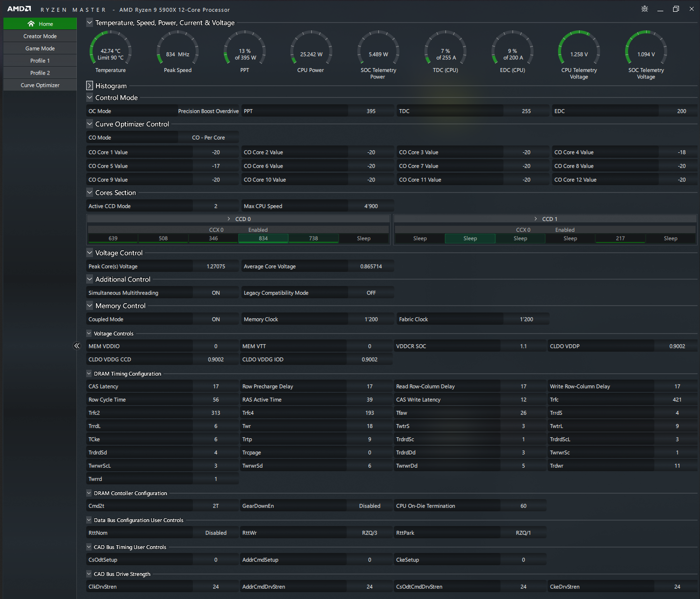
Task: Collapse Data Bus Configuration User Controls
Action: (89, 520)
